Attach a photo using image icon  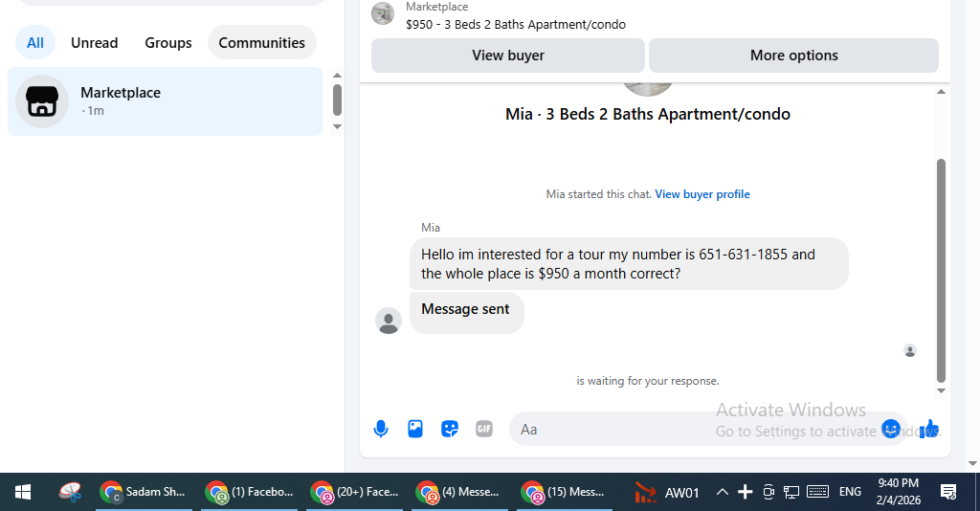pos(415,429)
